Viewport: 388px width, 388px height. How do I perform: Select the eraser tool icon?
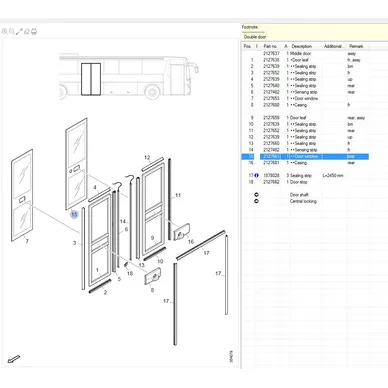coord(27,32)
